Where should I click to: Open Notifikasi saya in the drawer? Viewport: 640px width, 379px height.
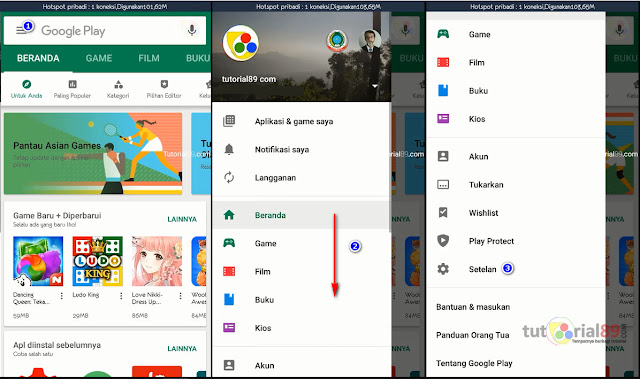click(x=301, y=149)
